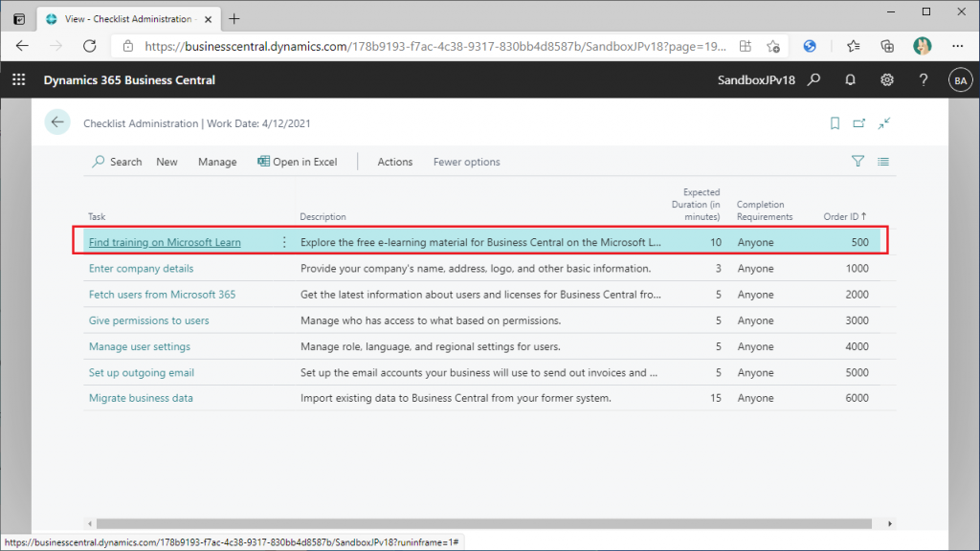Select description 'Provide your company's name, address...'

coord(476,269)
